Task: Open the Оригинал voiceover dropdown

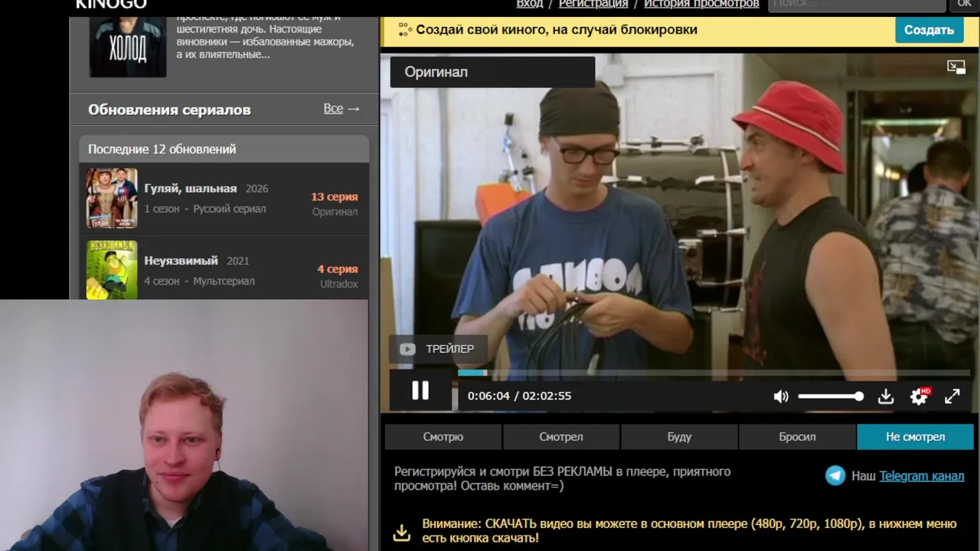Action: (x=492, y=72)
